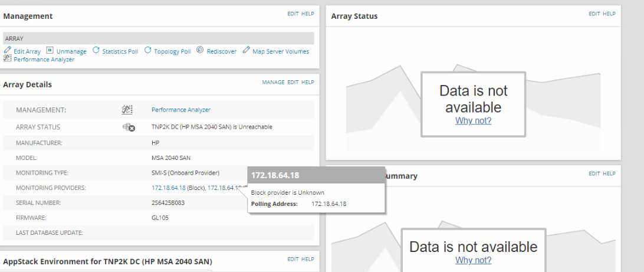644x272 pixels.
Task: Click firmware value GL105
Action: pos(160,218)
